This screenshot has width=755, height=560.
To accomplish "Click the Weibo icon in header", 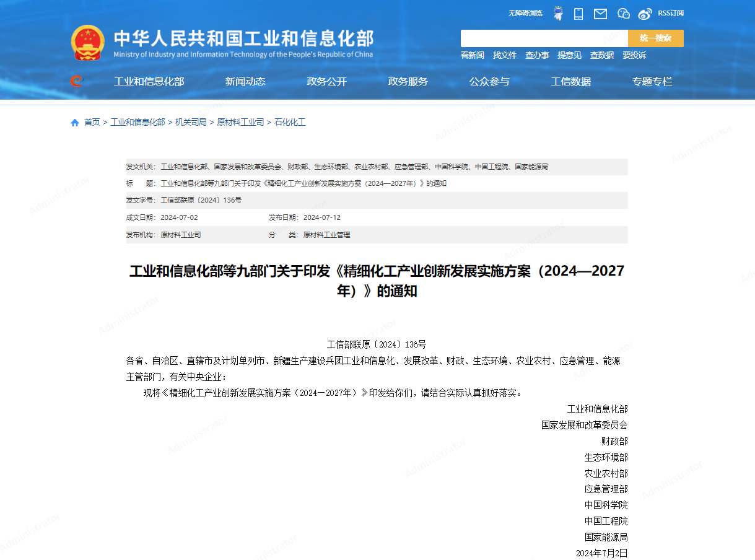I will [645, 14].
